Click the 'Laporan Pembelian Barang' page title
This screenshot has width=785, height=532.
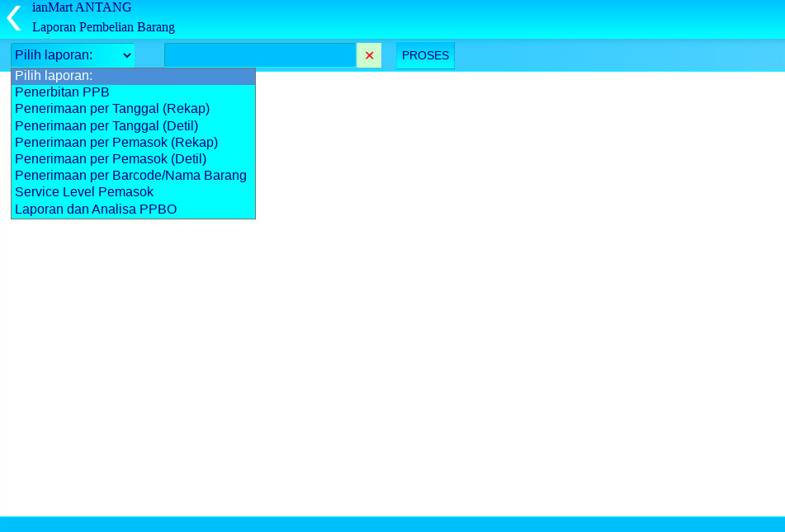(103, 27)
